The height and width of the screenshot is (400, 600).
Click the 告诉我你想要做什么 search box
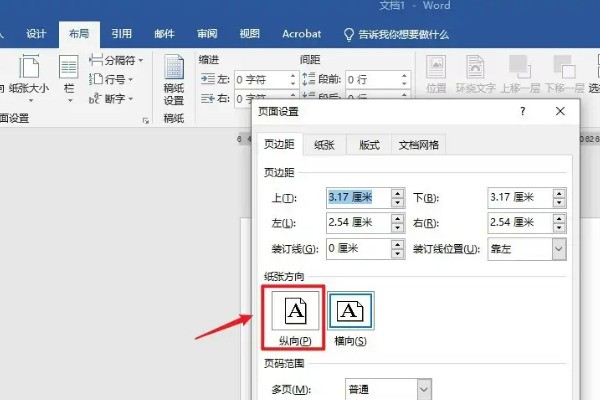(x=404, y=33)
